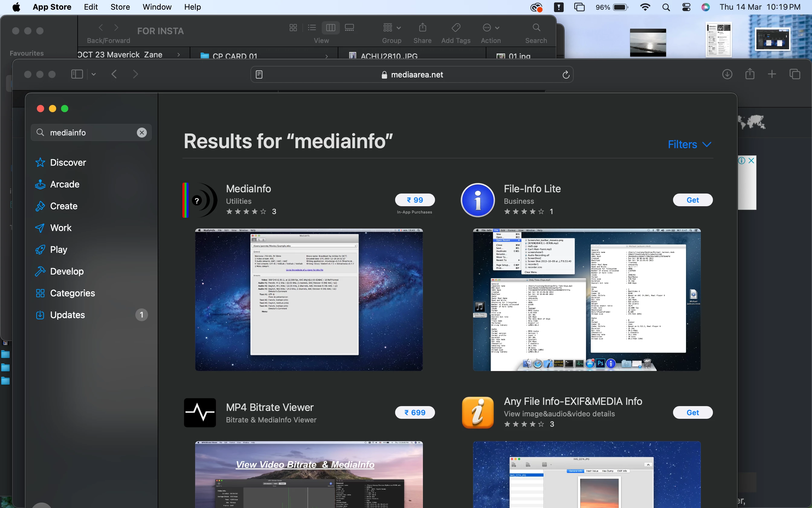Switch Finder to list view
Viewport: 812px width, 508px height.
[x=312, y=28]
